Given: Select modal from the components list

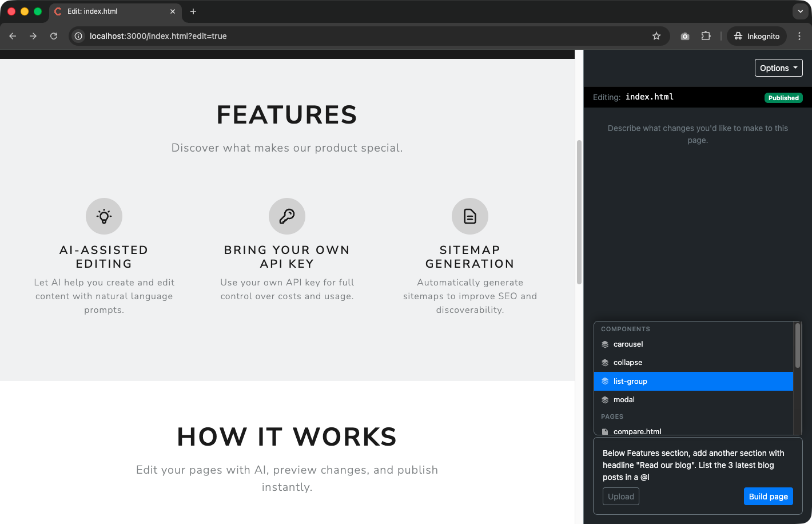Looking at the screenshot, I should (x=624, y=399).
